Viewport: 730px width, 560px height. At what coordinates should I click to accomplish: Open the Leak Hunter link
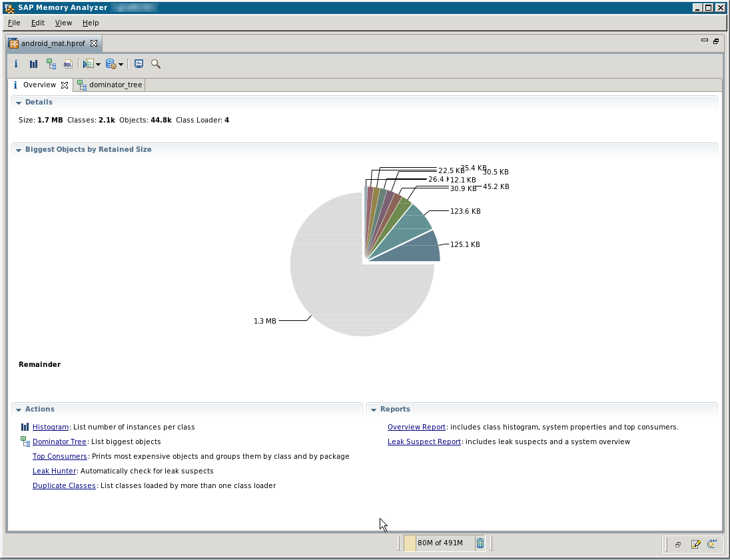tap(54, 471)
